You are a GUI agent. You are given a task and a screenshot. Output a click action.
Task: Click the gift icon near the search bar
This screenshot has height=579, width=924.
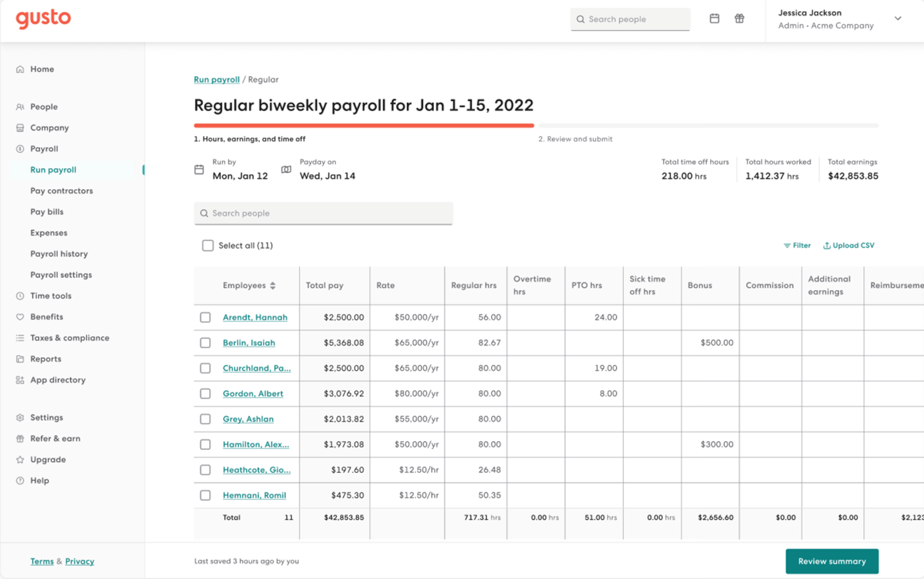point(739,19)
